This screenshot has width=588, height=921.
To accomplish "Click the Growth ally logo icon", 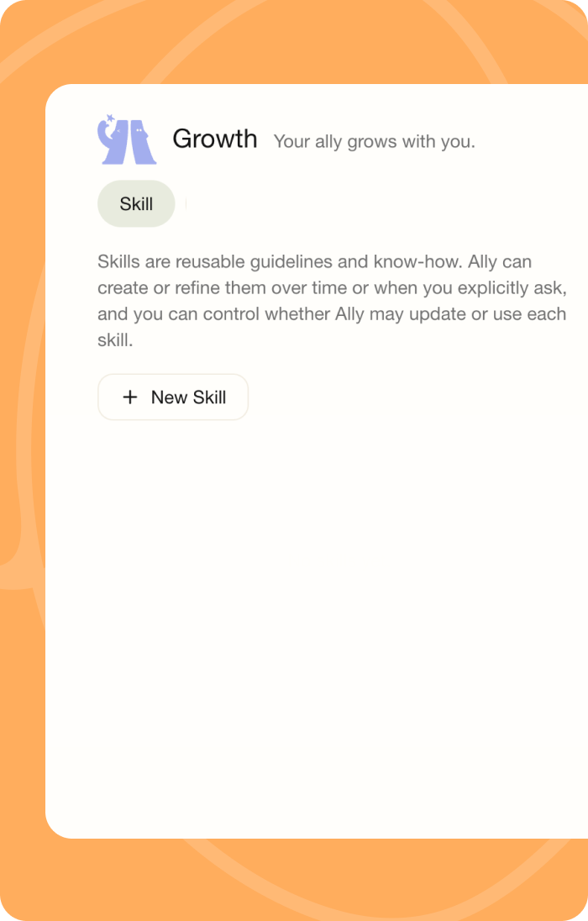I will click(127, 139).
